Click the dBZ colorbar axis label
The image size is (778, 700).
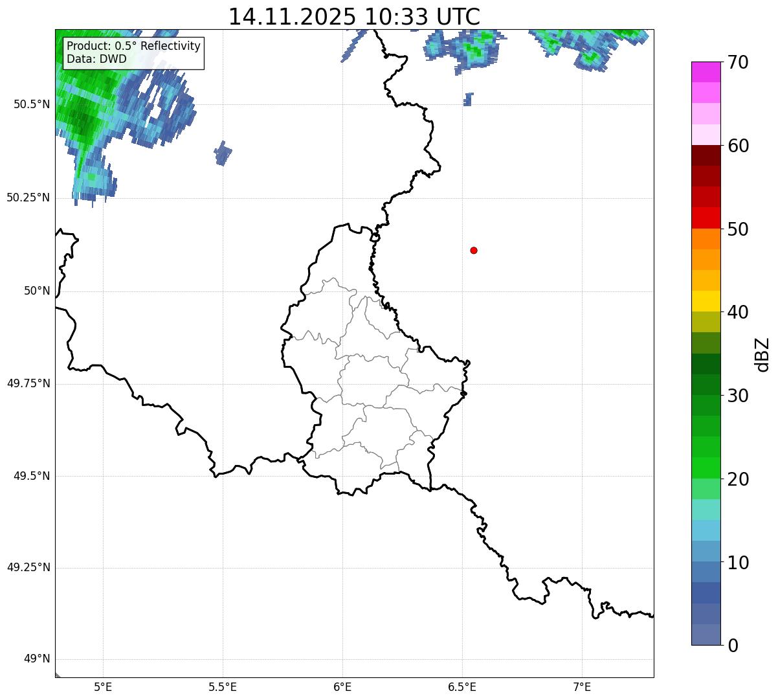(x=763, y=354)
